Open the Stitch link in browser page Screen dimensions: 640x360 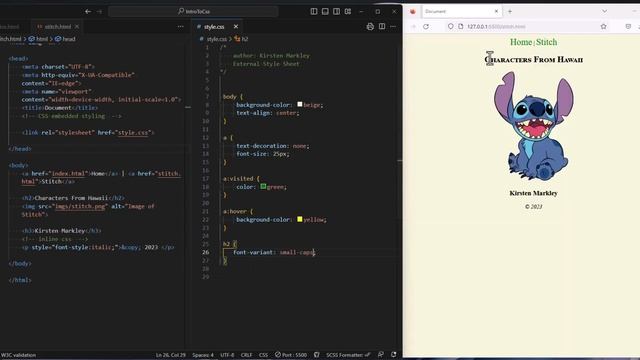(x=547, y=42)
